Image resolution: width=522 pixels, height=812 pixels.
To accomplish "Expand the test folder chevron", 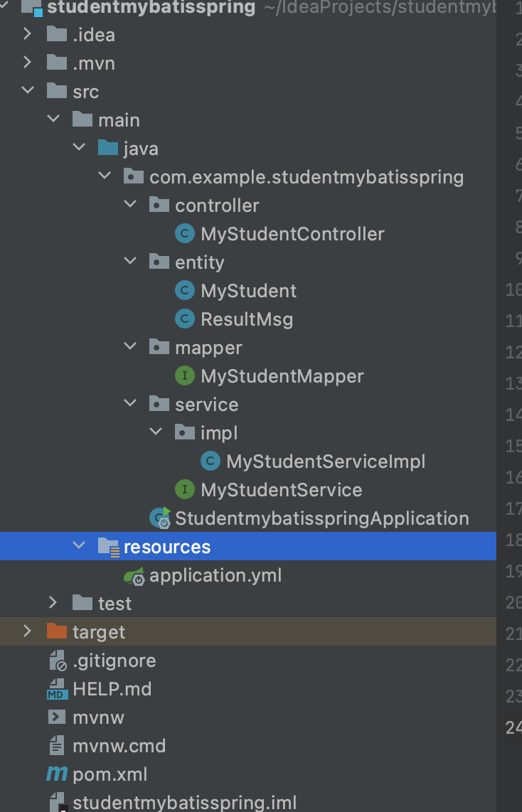I will [53, 603].
